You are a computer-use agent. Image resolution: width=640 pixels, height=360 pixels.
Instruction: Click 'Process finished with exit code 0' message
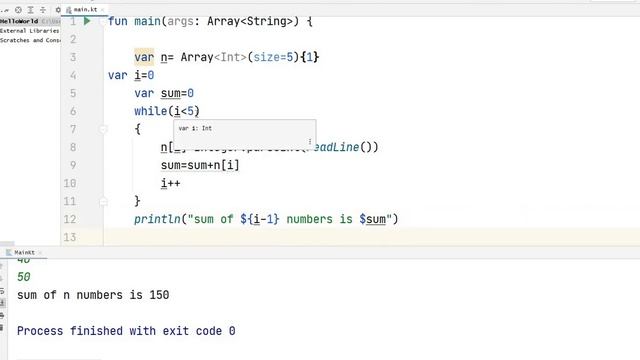(x=126, y=331)
